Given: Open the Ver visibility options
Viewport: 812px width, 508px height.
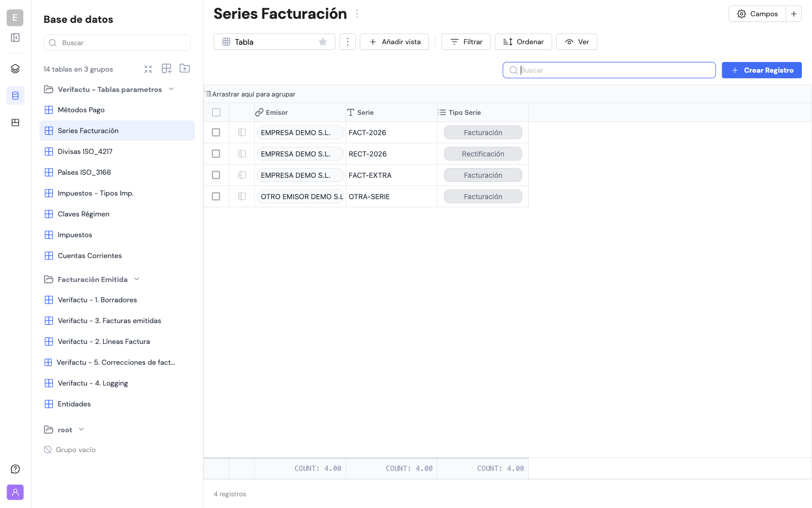Looking at the screenshot, I should click(x=577, y=42).
